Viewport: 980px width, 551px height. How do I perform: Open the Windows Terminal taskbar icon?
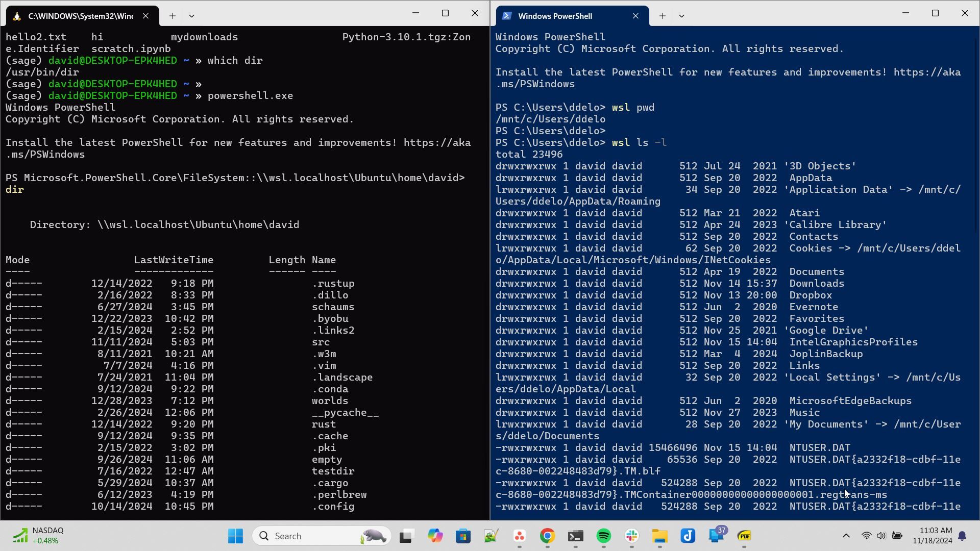[576, 536]
